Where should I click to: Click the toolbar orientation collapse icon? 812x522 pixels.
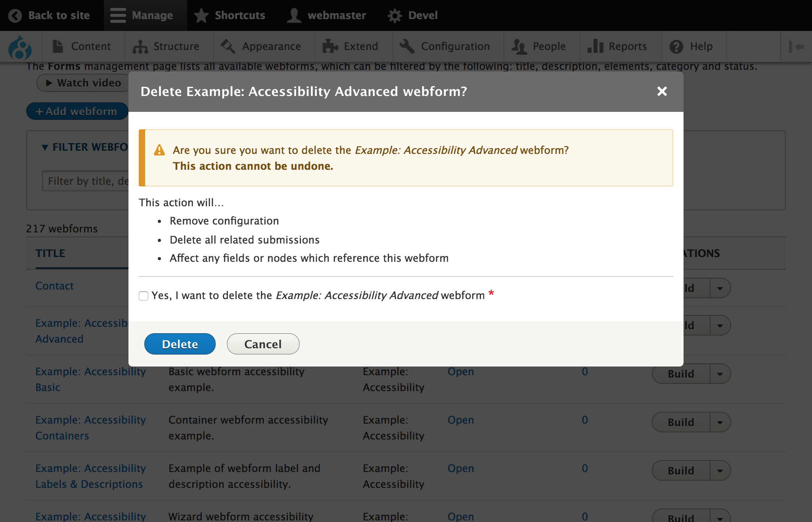[x=796, y=47]
